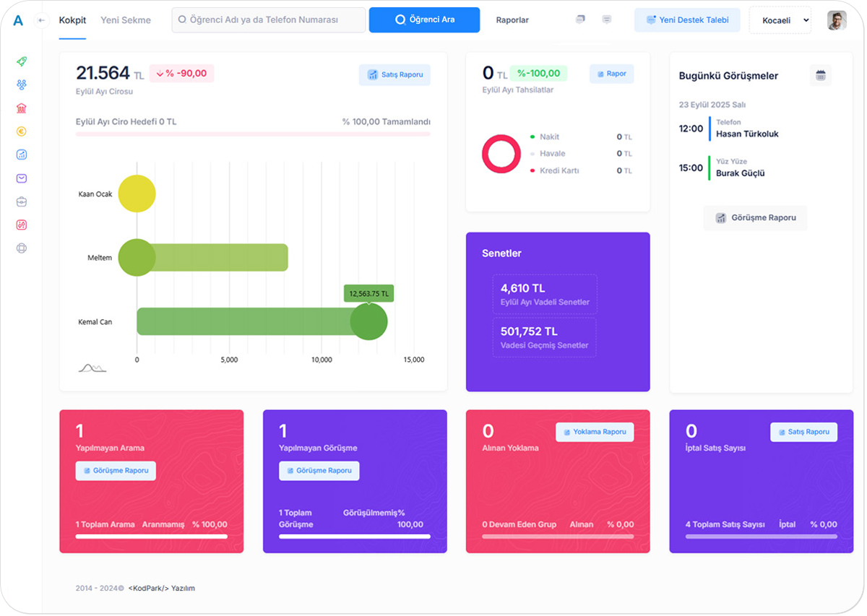The image size is (867, 616).
Task: Select the blue bar chart sidebar icon
Action: pos(22,155)
